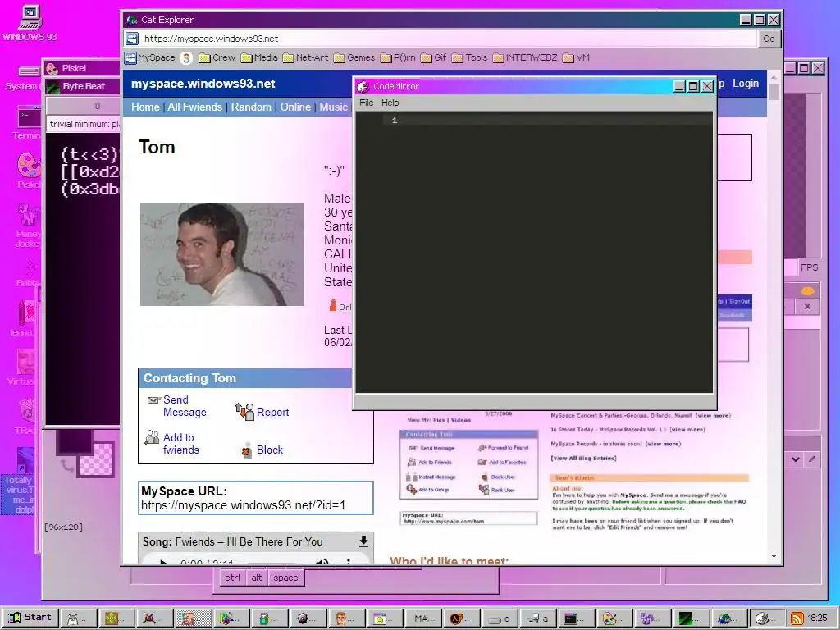Go to Home tab on MySpace page

tap(145, 107)
